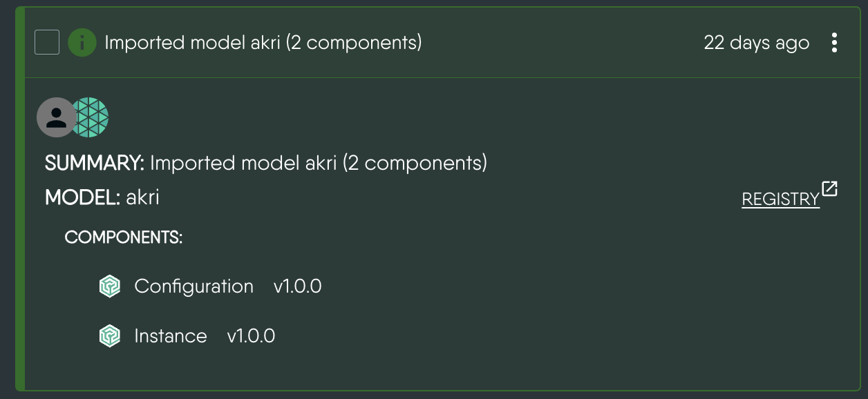Click the teal Meshery logo avatar
This screenshot has width=868, height=399.
pyautogui.click(x=91, y=117)
